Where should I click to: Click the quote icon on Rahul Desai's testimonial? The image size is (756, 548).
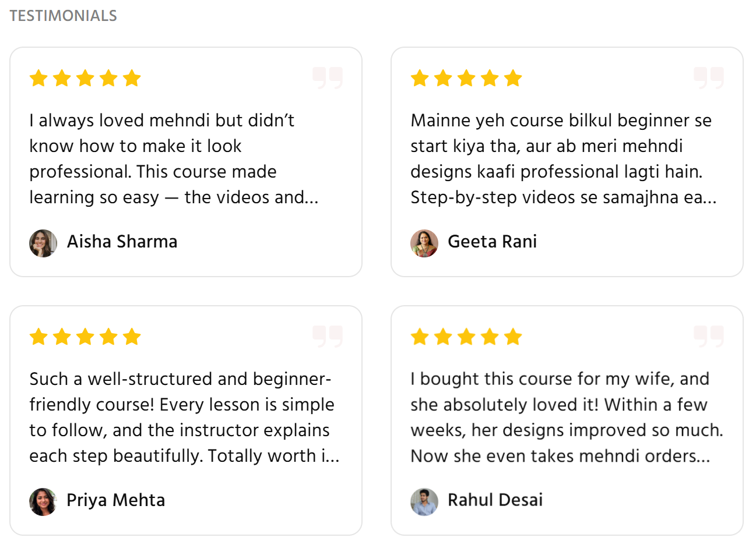pyautogui.click(x=709, y=336)
